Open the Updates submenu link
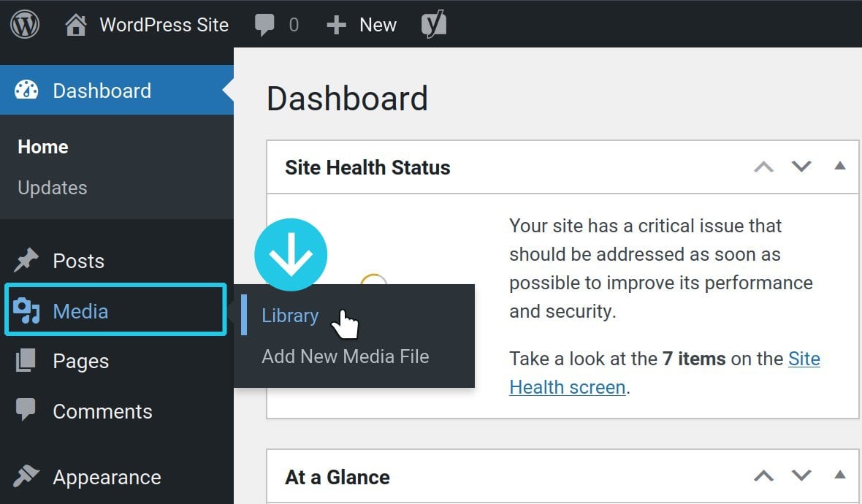The width and height of the screenshot is (862, 504). pos(53,188)
